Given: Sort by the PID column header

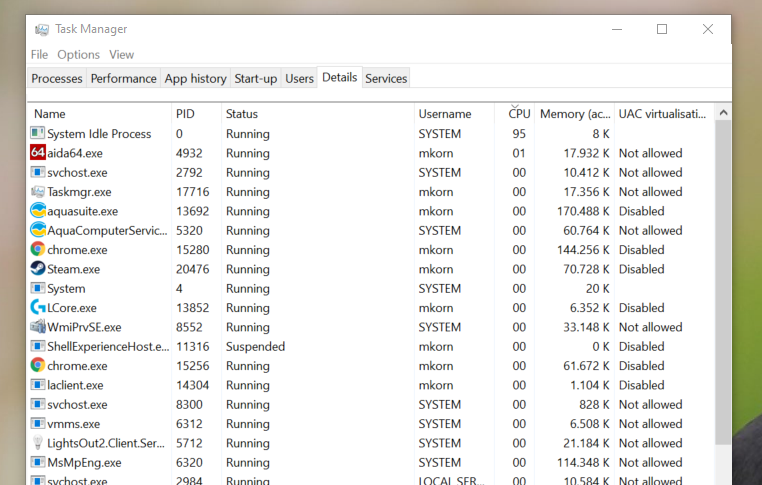Looking at the screenshot, I should [x=196, y=114].
